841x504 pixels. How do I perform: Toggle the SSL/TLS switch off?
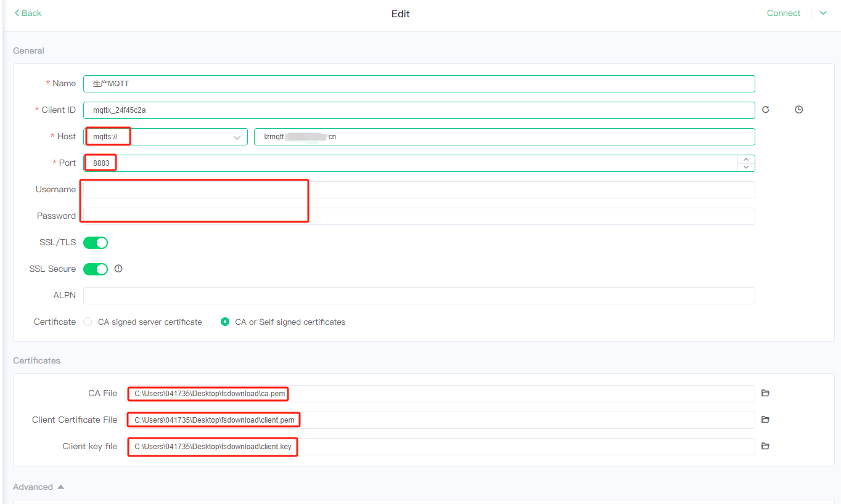coord(96,243)
